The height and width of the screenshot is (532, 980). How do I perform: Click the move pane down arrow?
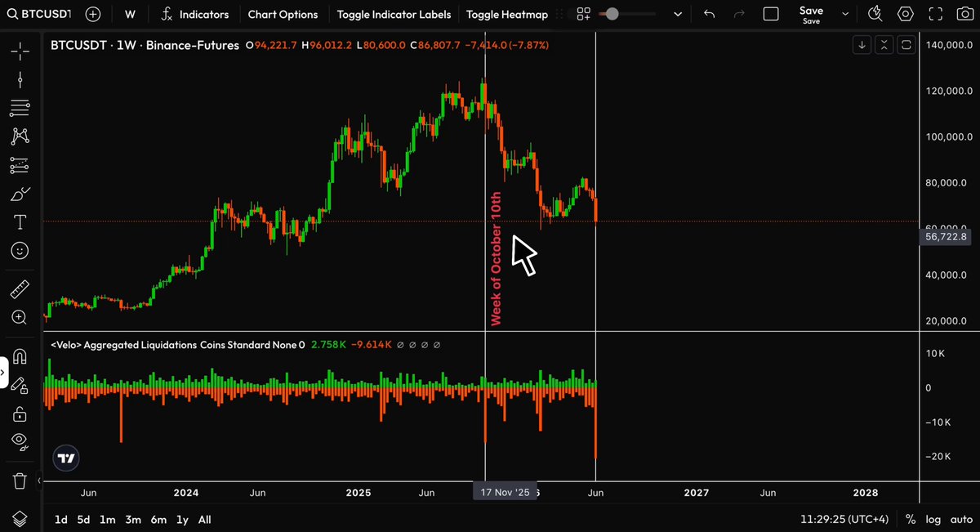tap(862, 45)
